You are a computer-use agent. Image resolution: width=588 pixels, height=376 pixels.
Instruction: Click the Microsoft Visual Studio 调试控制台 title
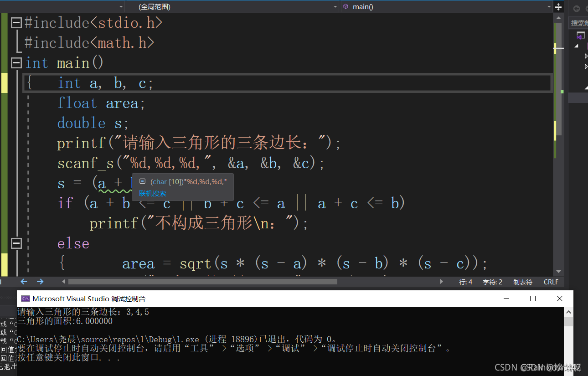point(89,299)
